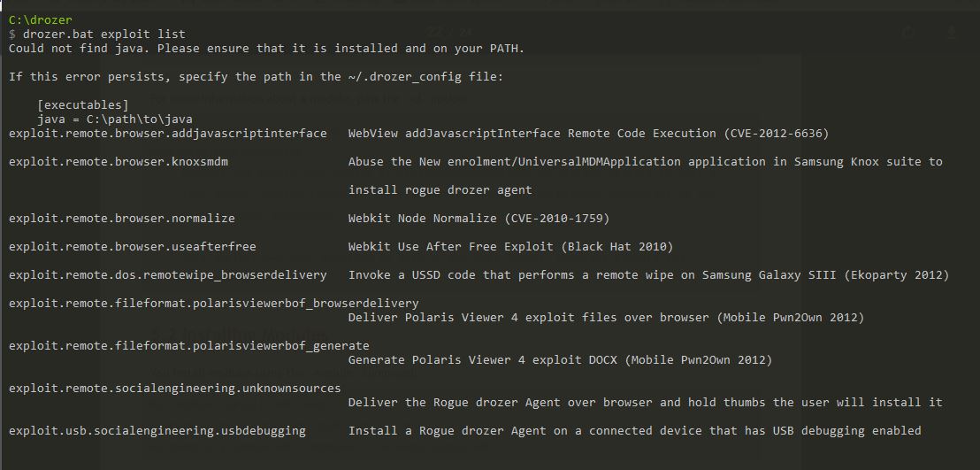
Task: Click the 'drozer.bat exploit list' command text
Action: [92, 34]
